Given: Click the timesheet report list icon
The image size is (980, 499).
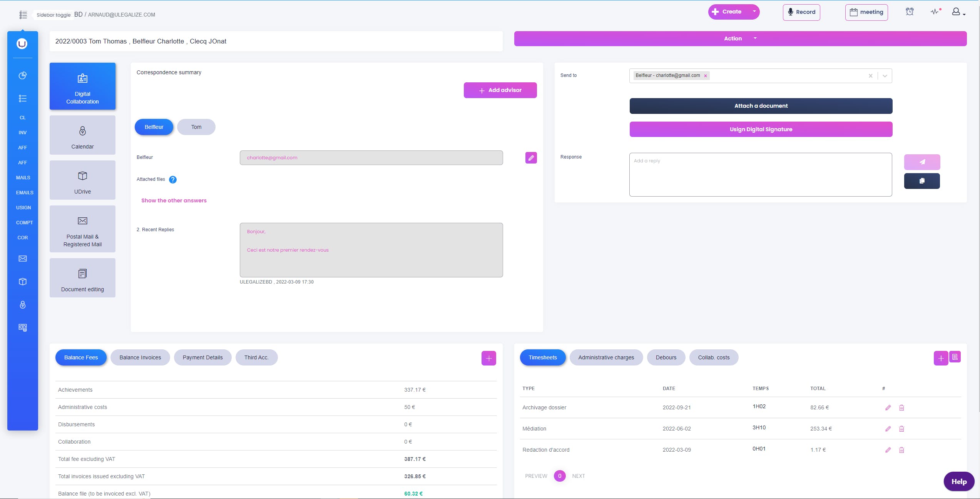Looking at the screenshot, I should (955, 357).
